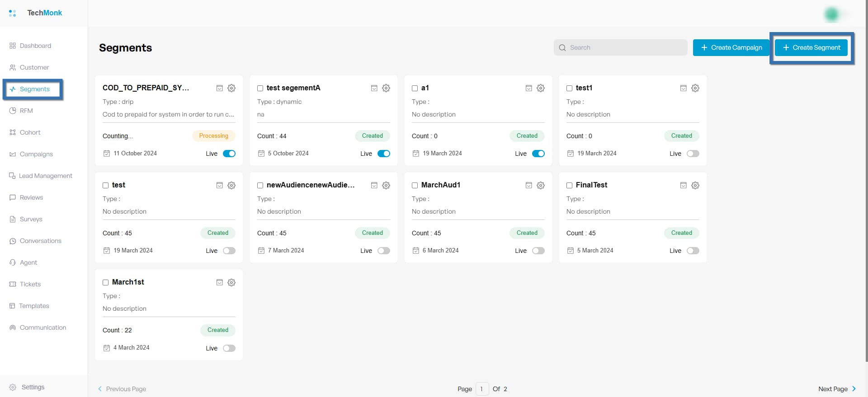Viewport: 868px width, 397px height.
Task: Open Communication in the sidebar
Action: 38,327
